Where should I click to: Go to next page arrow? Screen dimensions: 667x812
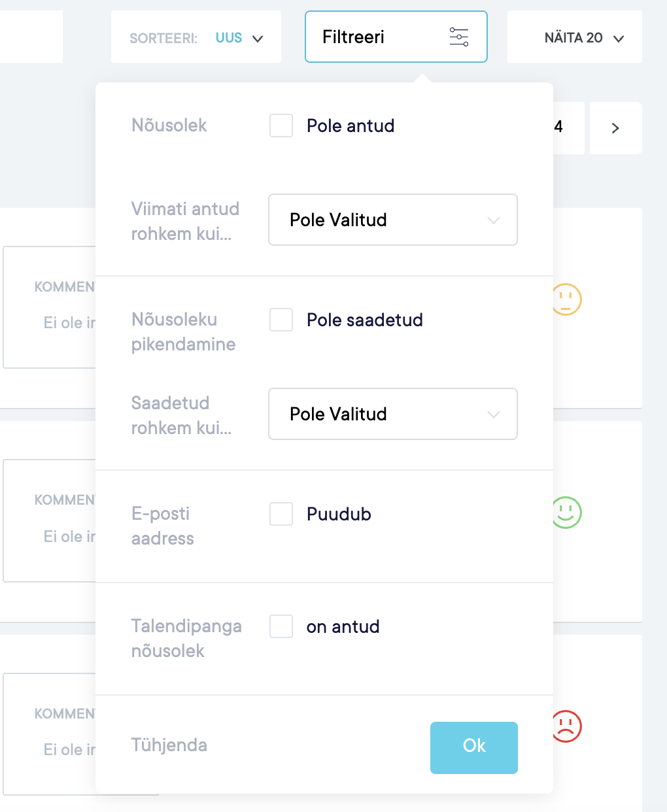pyautogui.click(x=615, y=128)
